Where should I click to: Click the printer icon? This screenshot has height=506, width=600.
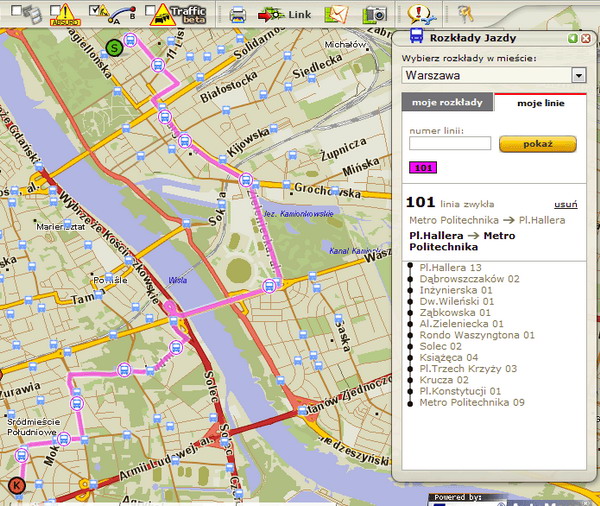pyautogui.click(x=237, y=15)
